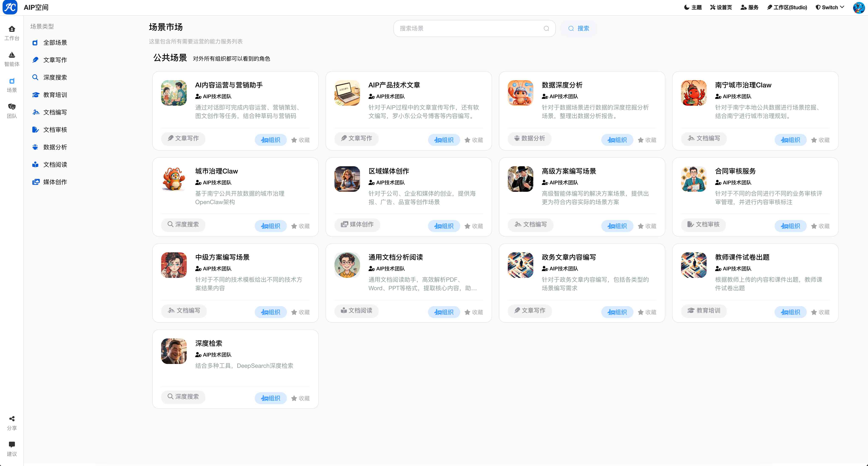Open the 政务文章内容编写 card title
The height and width of the screenshot is (466, 868).
569,257
